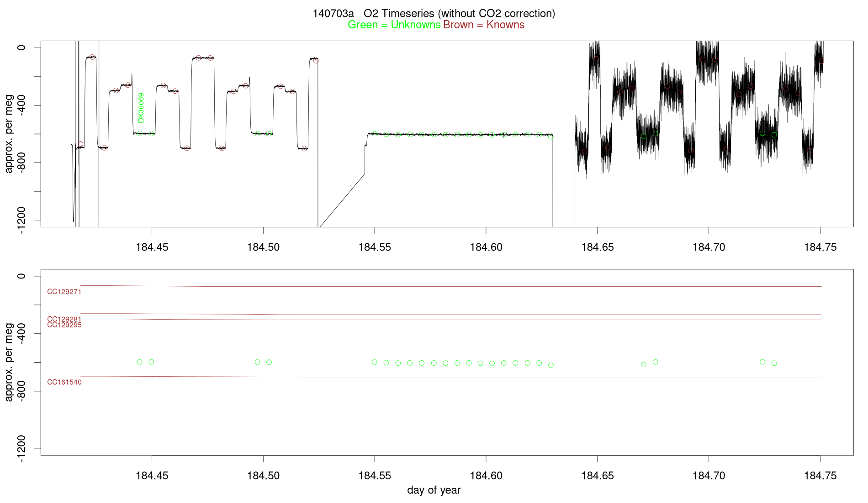Click the 184.55 tick label under lower plot
This screenshot has height=503, width=868.
[x=375, y=476]
